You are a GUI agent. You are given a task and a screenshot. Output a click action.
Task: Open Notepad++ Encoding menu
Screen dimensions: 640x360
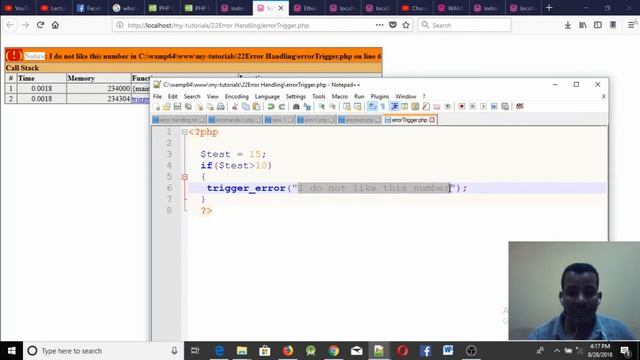point(237,96)
